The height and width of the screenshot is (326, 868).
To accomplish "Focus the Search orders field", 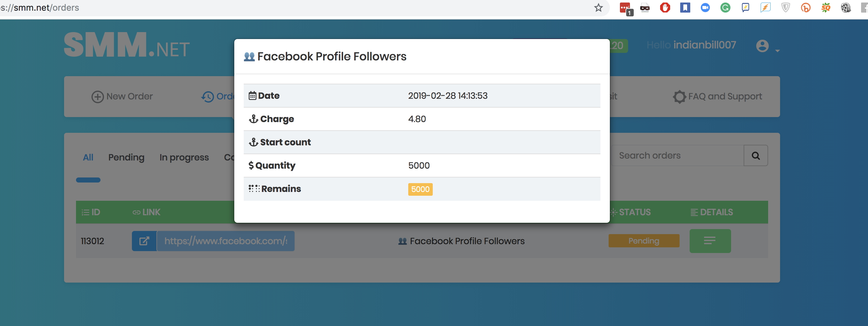I will pyautogui.click(x=677, y=155).
